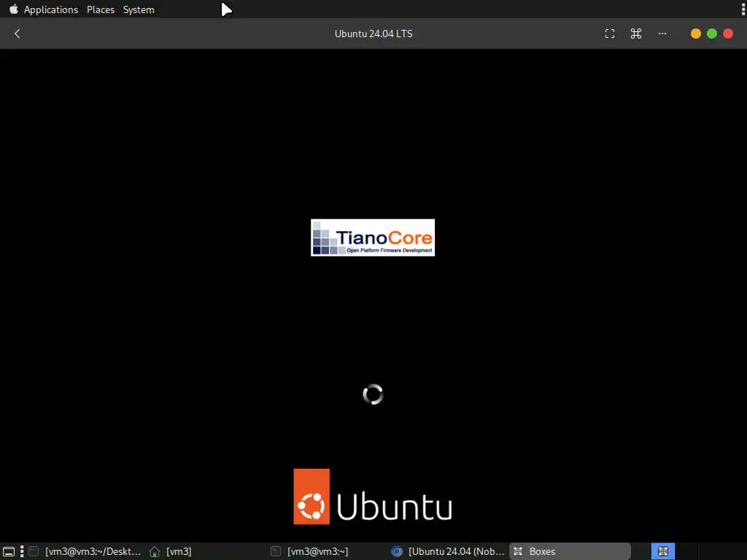Click the bottom panel dots handle
Image resolution: width=747 pixels, height=560 pixels.
pos(22,551)
